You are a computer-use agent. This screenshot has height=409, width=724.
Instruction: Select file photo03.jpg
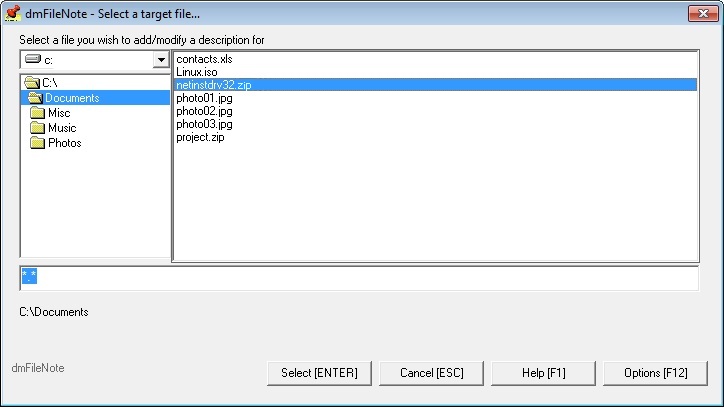click(x=204, y=124)
